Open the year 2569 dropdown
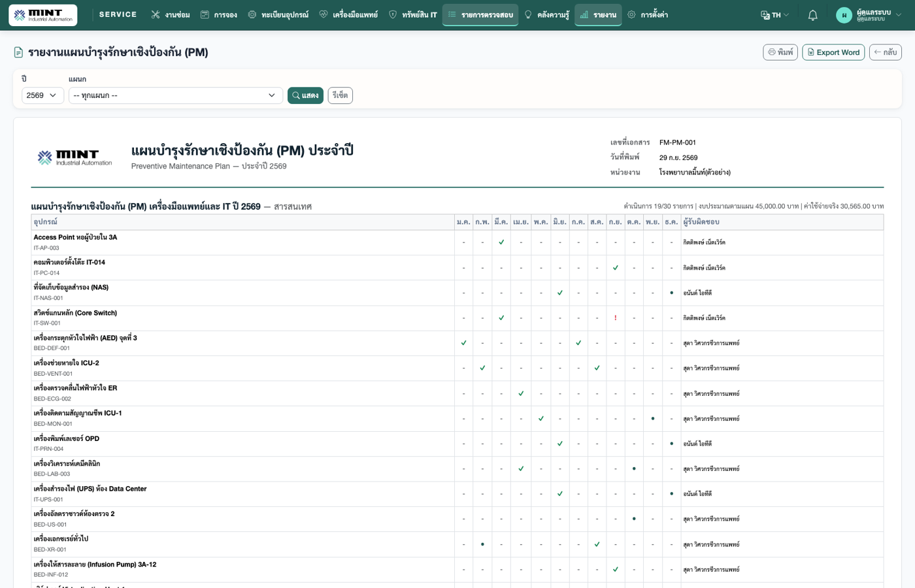Image resolution: width=915 pixels, height=588 pixels. pyautogui.click(x=42, y=95)
